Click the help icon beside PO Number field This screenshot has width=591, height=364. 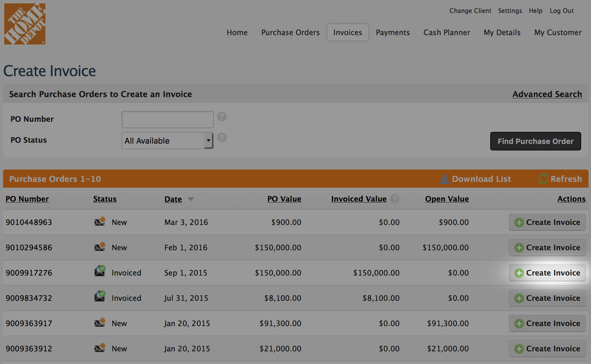tap(222, 117)
